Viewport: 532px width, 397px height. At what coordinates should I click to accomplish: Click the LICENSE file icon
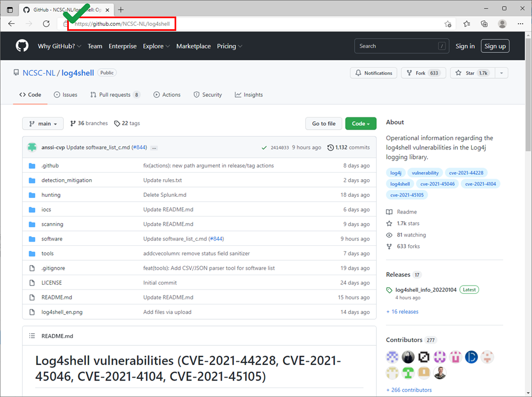click(32, 282)
